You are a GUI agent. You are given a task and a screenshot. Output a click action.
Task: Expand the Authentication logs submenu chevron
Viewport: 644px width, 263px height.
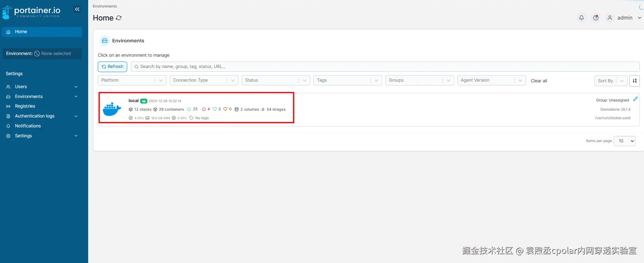point(76,116)
